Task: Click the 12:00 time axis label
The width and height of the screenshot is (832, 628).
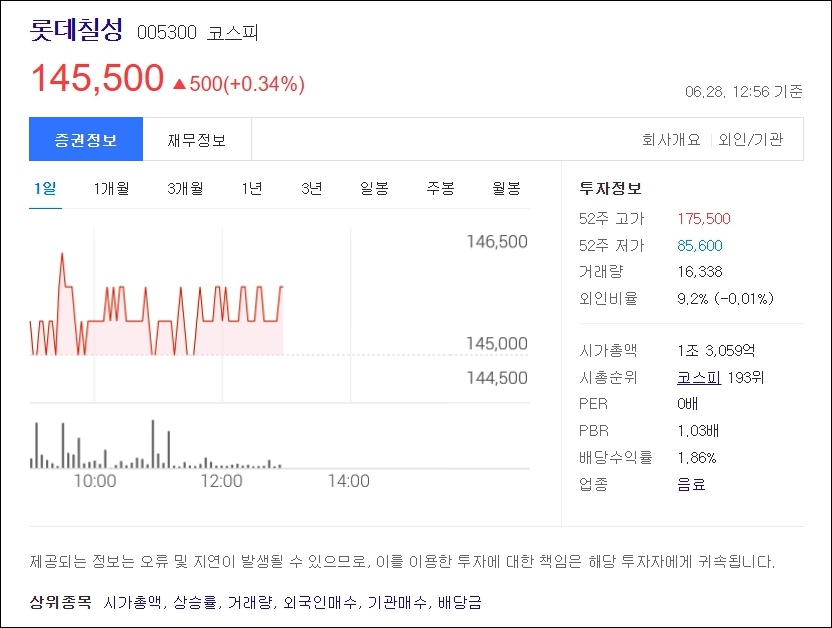Action: (221, 481)
